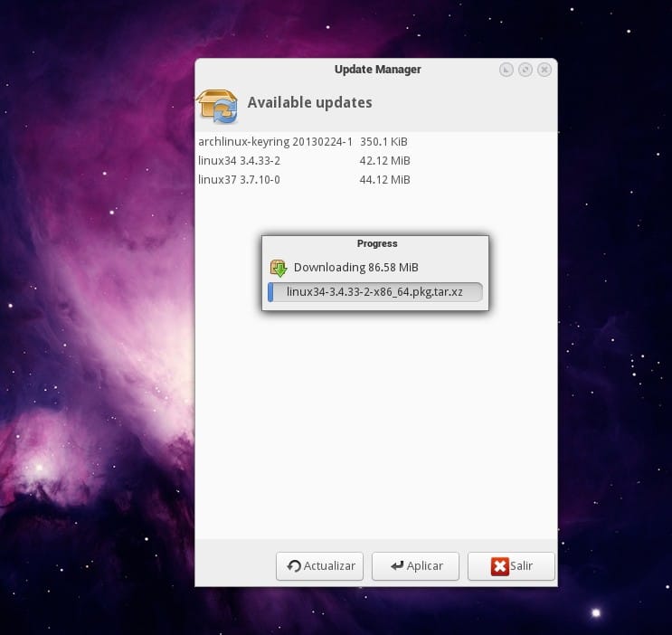Select the archlinux-keyring 20130224-1 row

(376, 141)
